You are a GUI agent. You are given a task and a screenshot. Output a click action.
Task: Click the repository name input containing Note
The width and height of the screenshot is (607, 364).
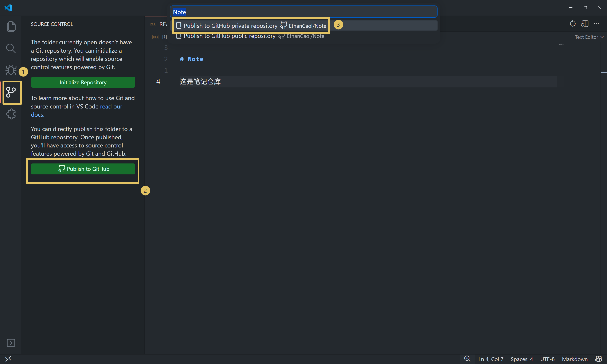(303, 12)
